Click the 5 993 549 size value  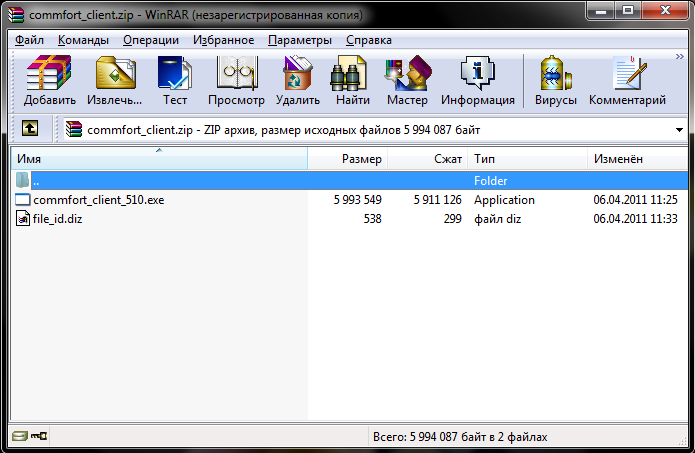click(x=357, y=200)
